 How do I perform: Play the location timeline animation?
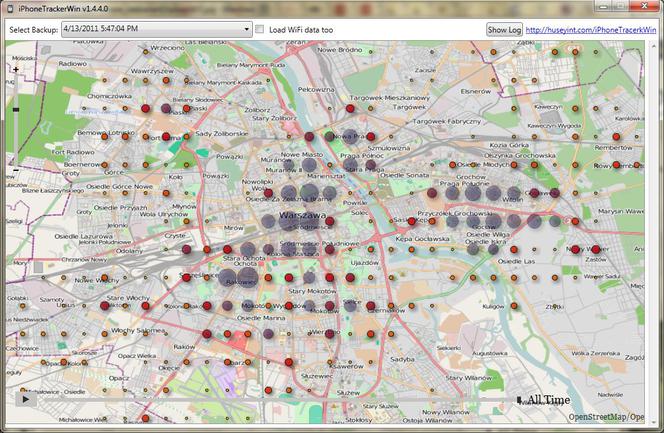click(25, 399)
